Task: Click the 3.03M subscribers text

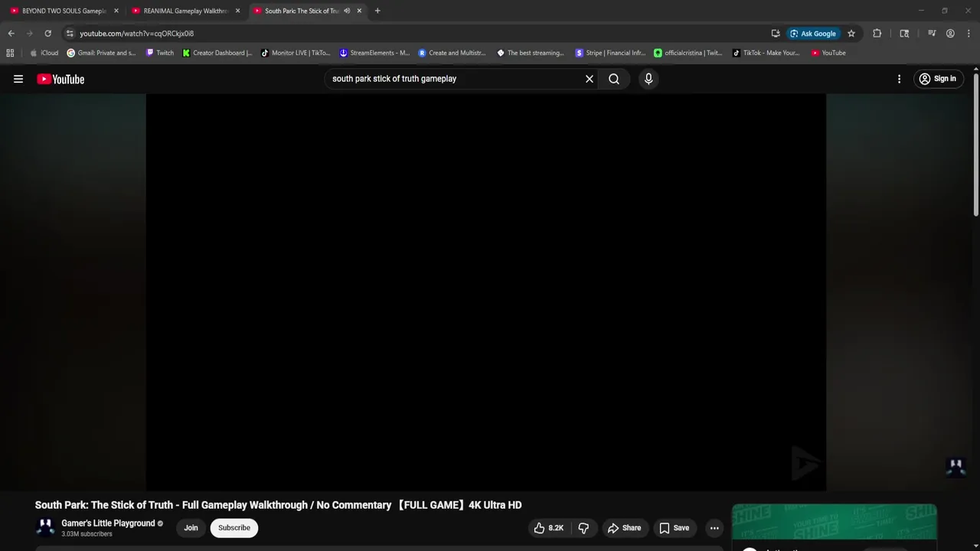Action: pyautogui.click(x=87, y=534)
